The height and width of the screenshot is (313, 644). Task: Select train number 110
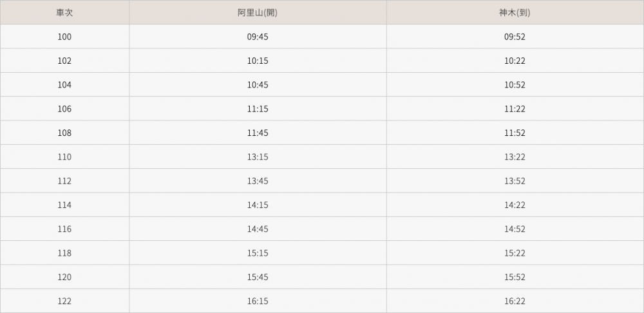point(64,157)
